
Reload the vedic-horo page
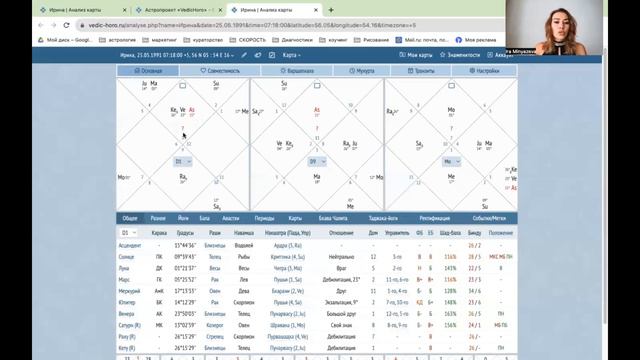point(67,25)
